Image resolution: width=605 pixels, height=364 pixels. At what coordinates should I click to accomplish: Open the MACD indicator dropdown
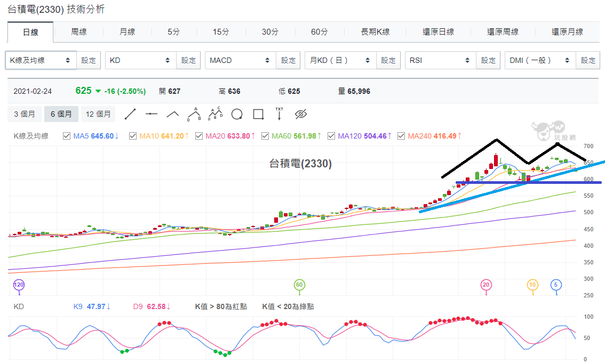pos(241,60)
